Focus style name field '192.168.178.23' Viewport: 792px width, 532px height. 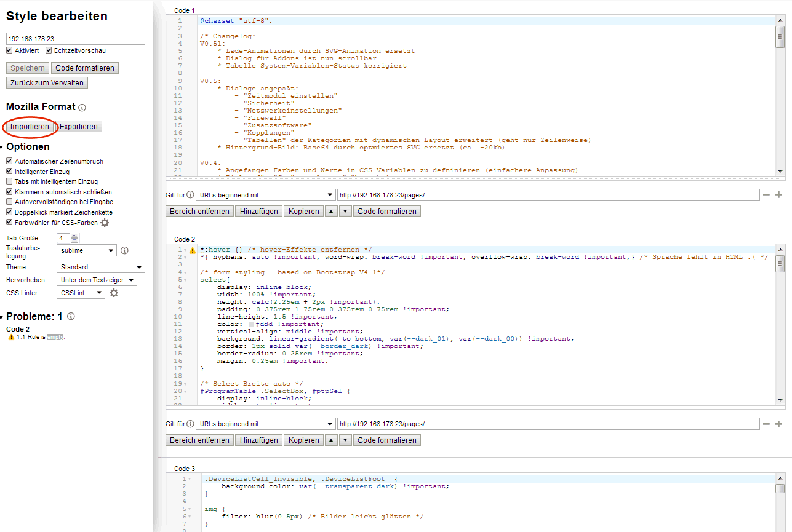tap(76, 39)
